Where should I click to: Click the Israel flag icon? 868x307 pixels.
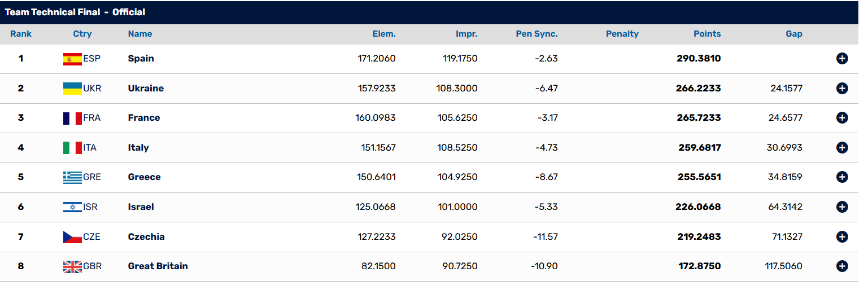(x=72, y=207)
